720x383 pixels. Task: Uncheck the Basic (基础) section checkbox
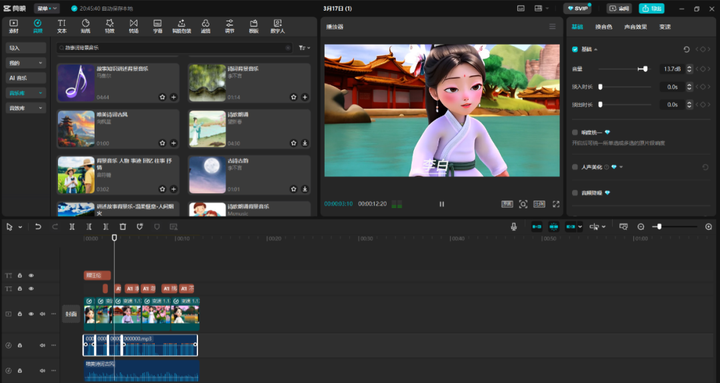pyautogui.click(x=575, y=49)
